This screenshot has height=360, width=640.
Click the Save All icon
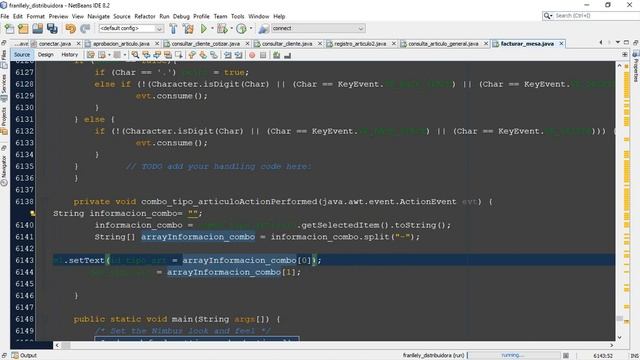[52, 29]
